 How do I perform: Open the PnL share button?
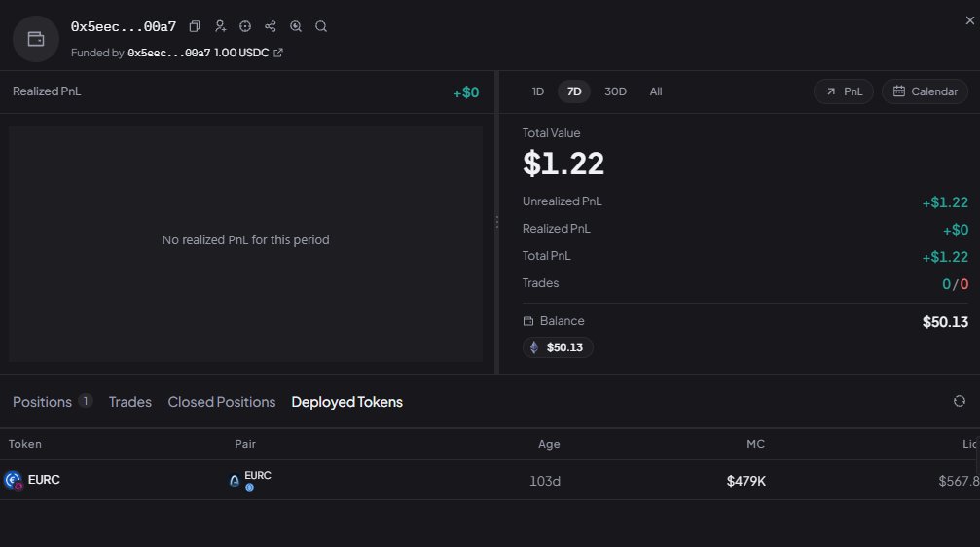844,91
